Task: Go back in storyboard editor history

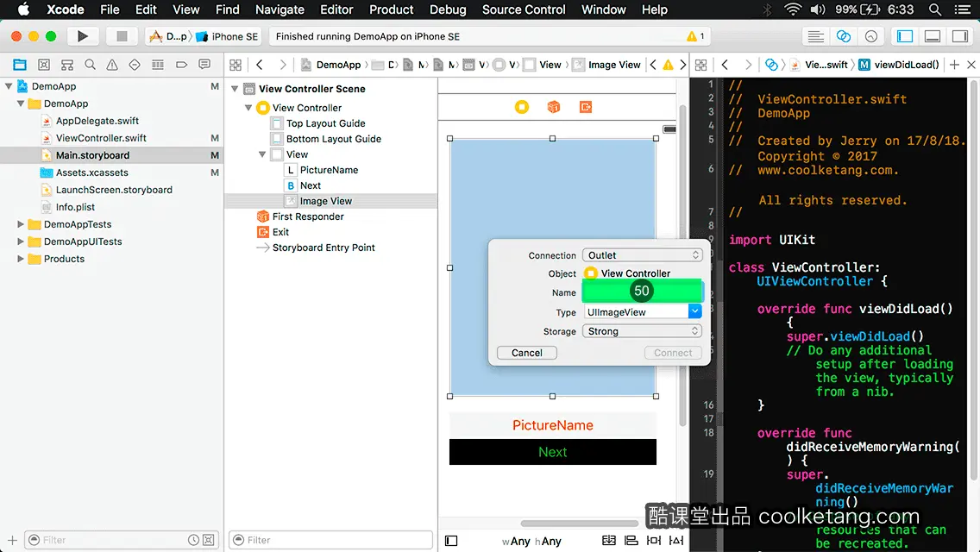Action: (260, 65)
